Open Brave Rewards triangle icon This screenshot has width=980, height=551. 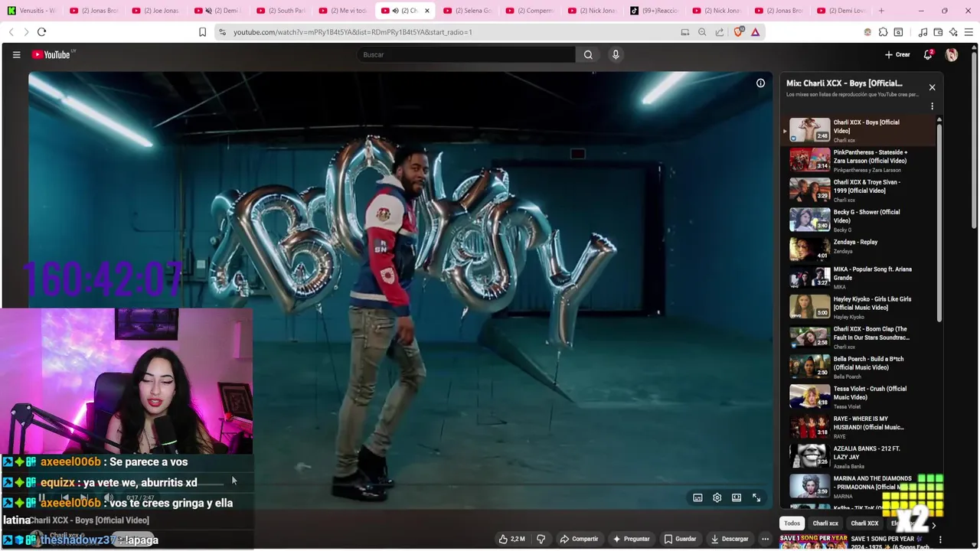(755, 32)
